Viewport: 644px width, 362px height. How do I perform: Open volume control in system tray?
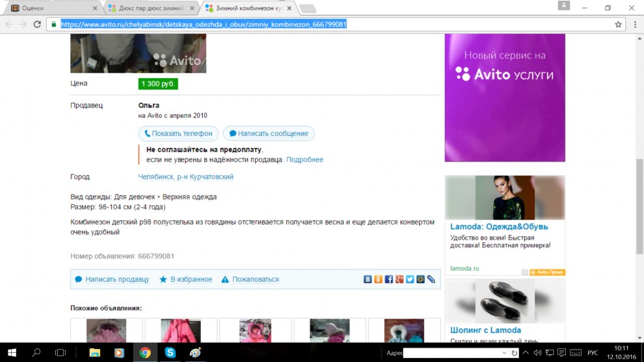pos(537,353)
